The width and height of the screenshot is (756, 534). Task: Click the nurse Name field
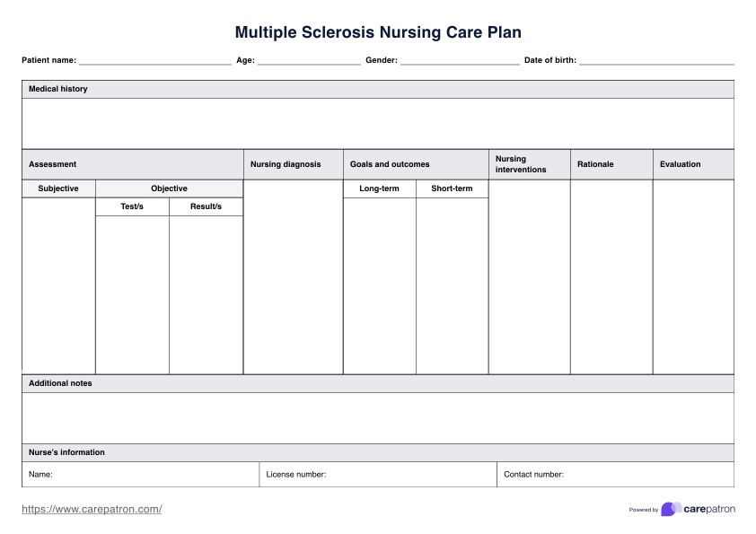[153, 474]
